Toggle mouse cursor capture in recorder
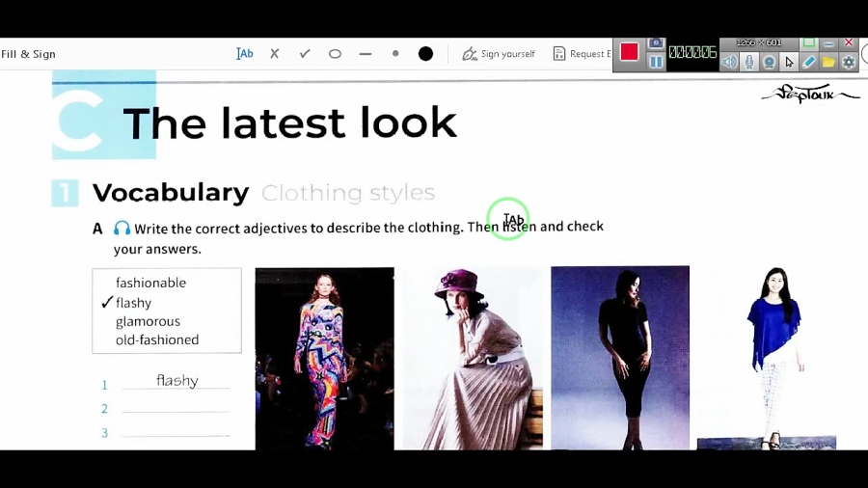The width and height of the screenshot is (868, 488). pos(789,62)
